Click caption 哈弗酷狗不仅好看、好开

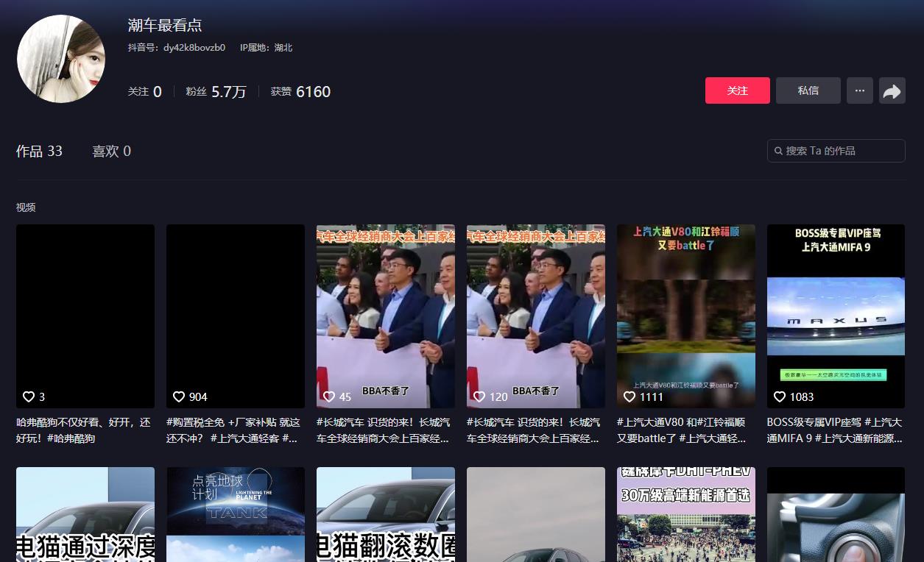(85, 430)
